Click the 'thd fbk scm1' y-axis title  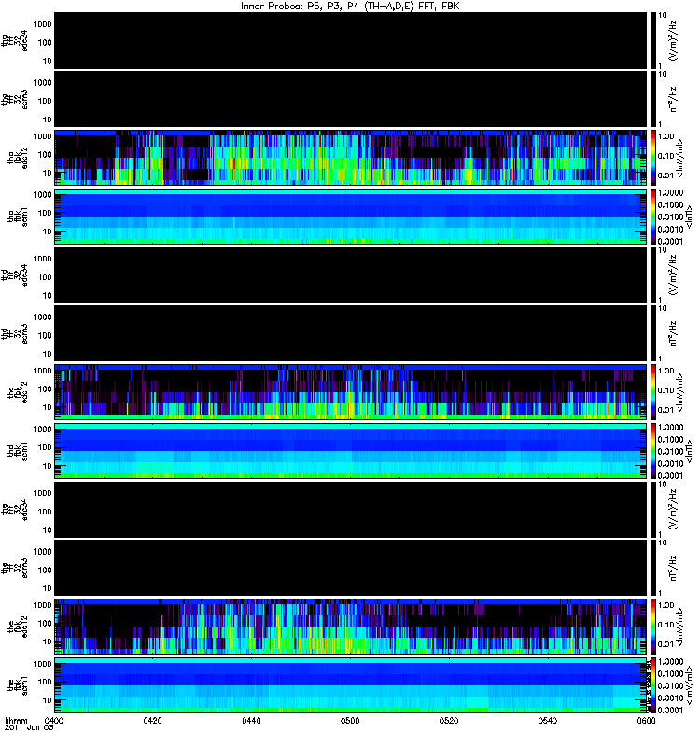pos(18,451)
